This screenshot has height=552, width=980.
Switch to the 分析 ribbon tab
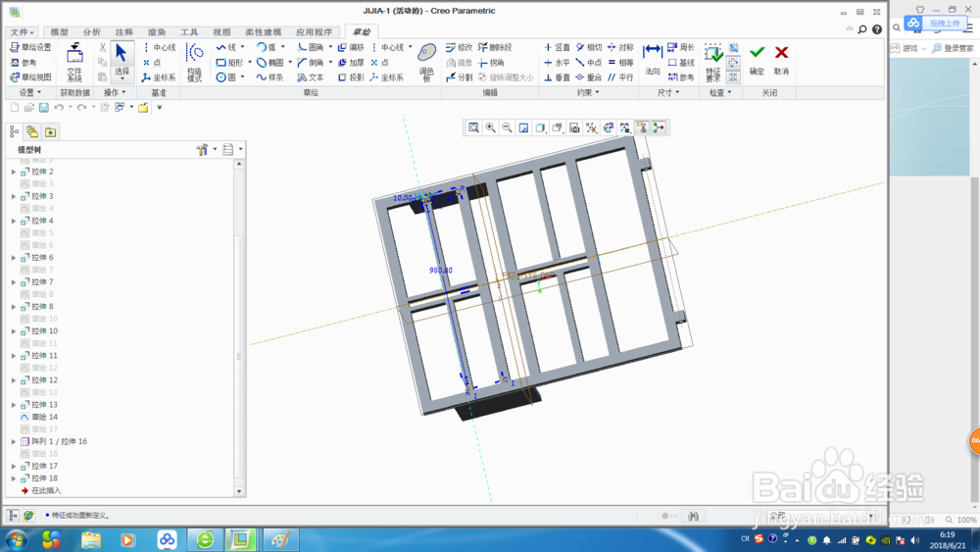91,32
